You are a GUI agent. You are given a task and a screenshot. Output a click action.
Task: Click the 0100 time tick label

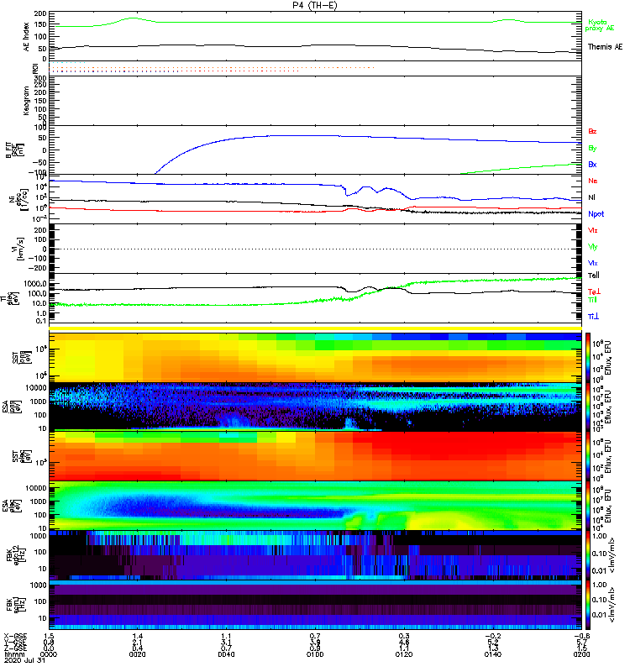315,654
